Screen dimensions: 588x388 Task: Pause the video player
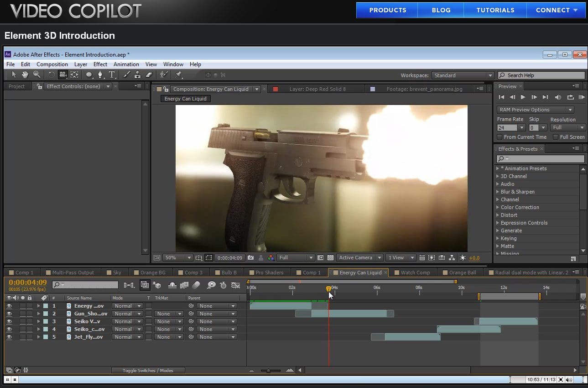pyautogui.click(x=8, y=379)
